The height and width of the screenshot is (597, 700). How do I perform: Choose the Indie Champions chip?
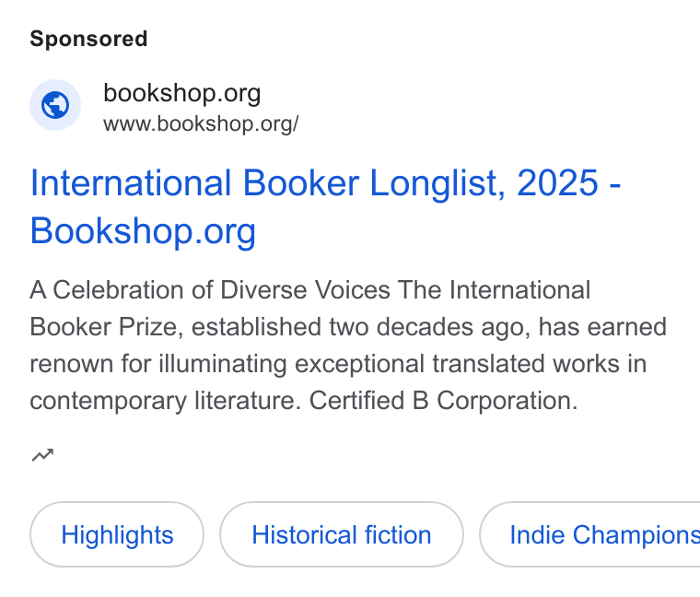coord(589,534)
